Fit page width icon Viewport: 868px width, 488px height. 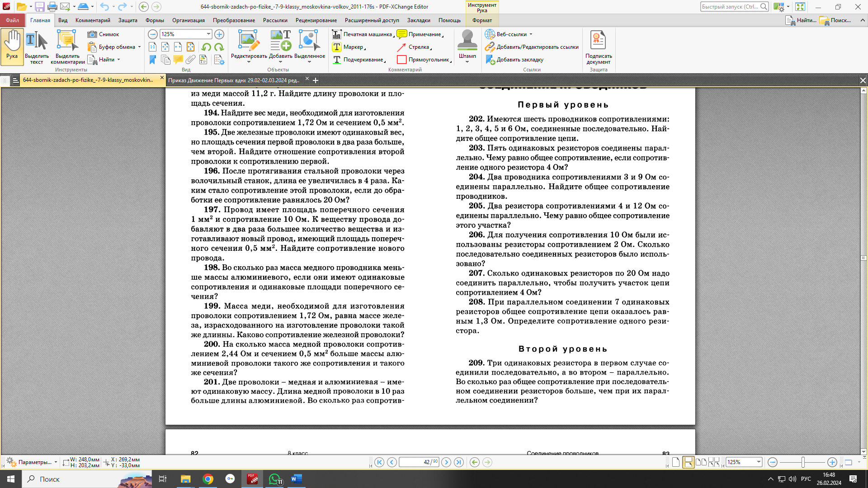[x=178, y=47]
